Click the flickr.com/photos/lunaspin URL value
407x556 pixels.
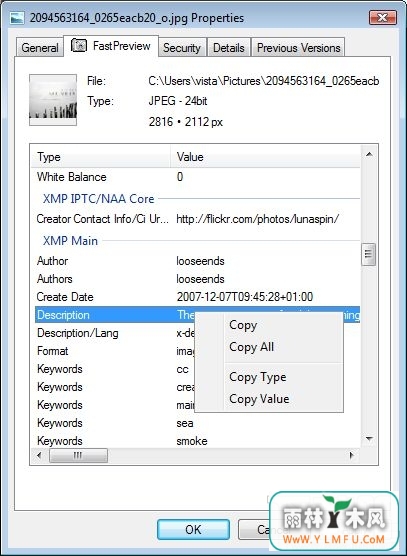[x=257, y=219]
